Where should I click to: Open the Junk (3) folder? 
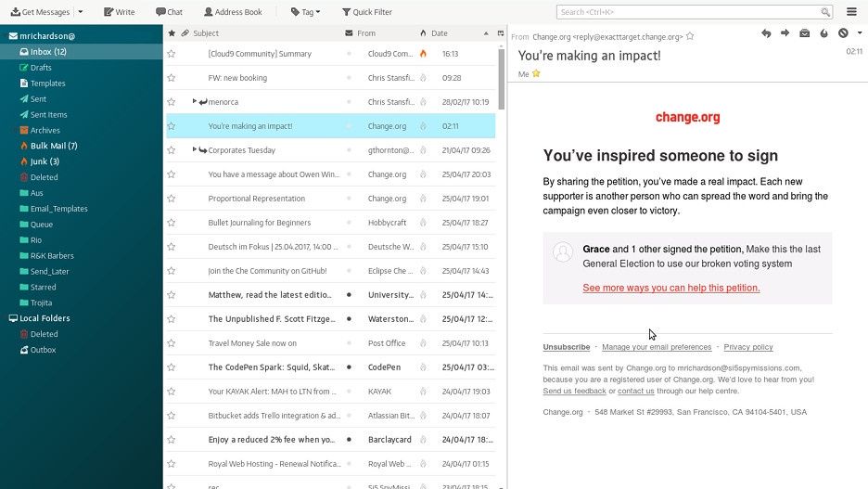pyautogui.click(x=39, y=161)
